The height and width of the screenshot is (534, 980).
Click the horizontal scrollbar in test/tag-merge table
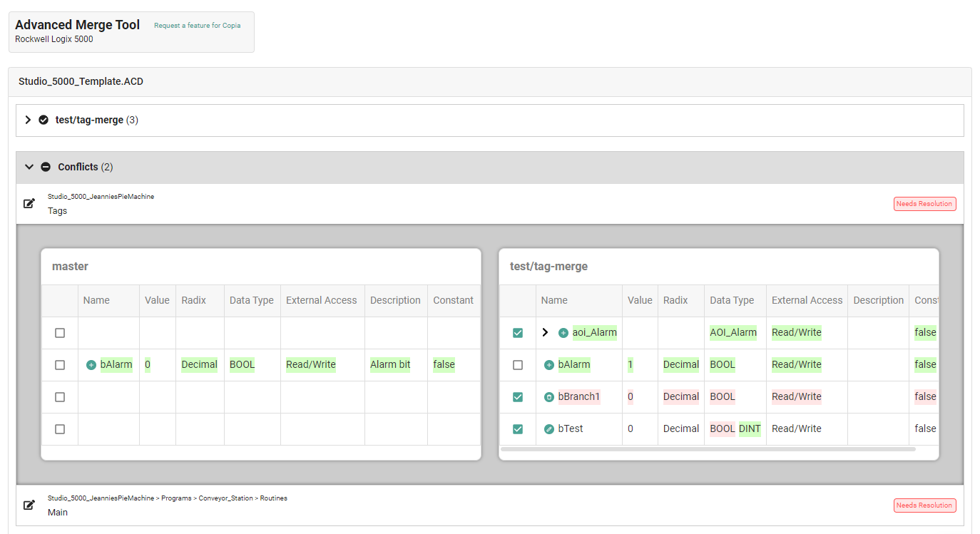708,449
